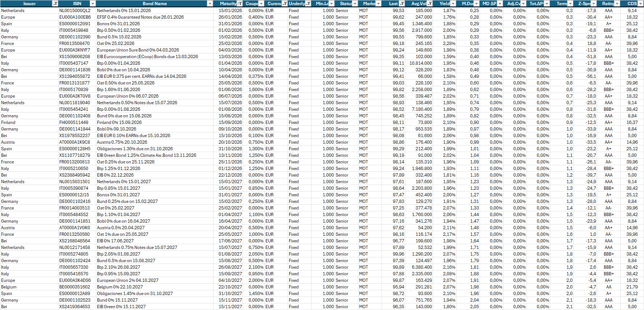Screen dimensions: 644x310
Task: Select the Belgium 0% 22.10.2027 cell
Action: [120, 287]
